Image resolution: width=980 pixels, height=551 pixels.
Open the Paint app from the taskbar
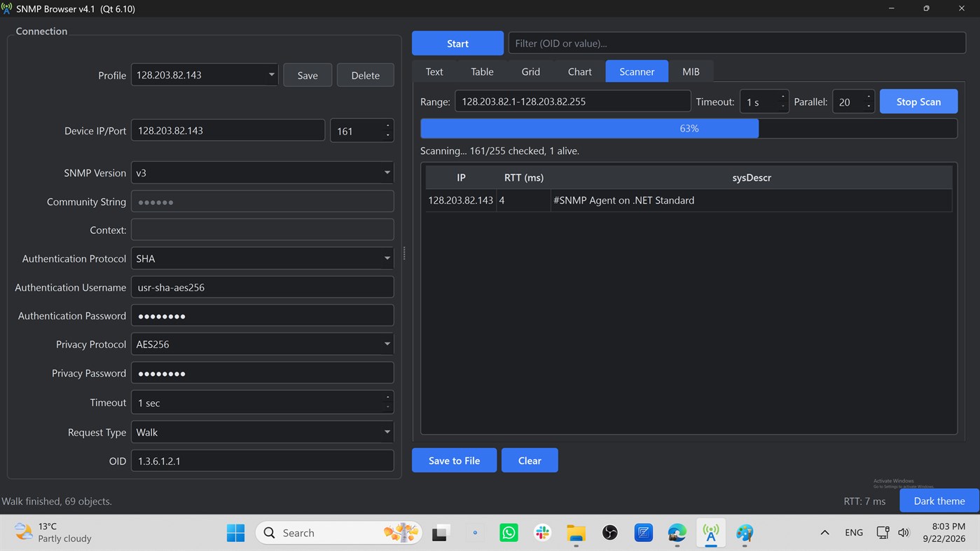click(x=745, y=533)
